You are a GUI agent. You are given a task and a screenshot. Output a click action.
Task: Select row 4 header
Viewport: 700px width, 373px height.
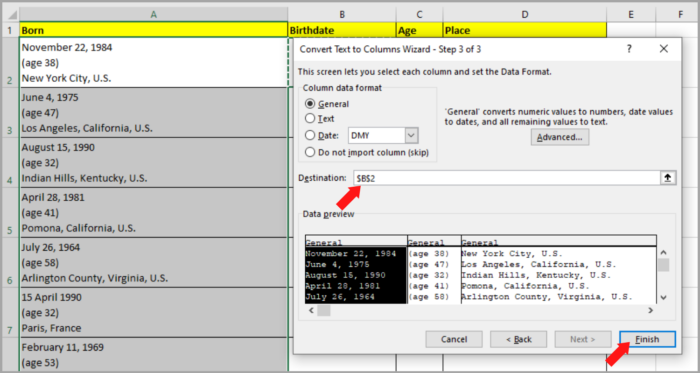10,162
